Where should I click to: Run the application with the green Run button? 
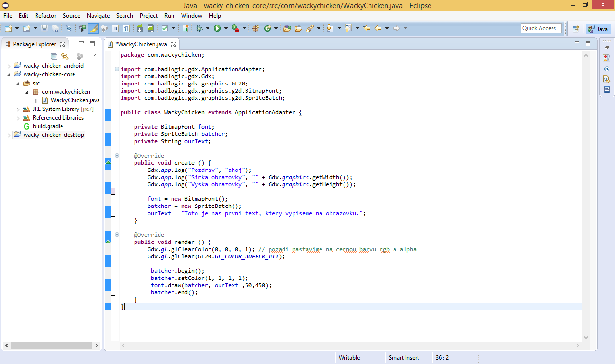click(x=217, y=28)
